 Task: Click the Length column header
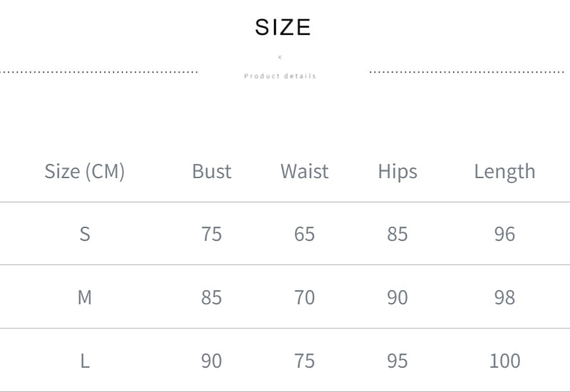click(504, 171)
